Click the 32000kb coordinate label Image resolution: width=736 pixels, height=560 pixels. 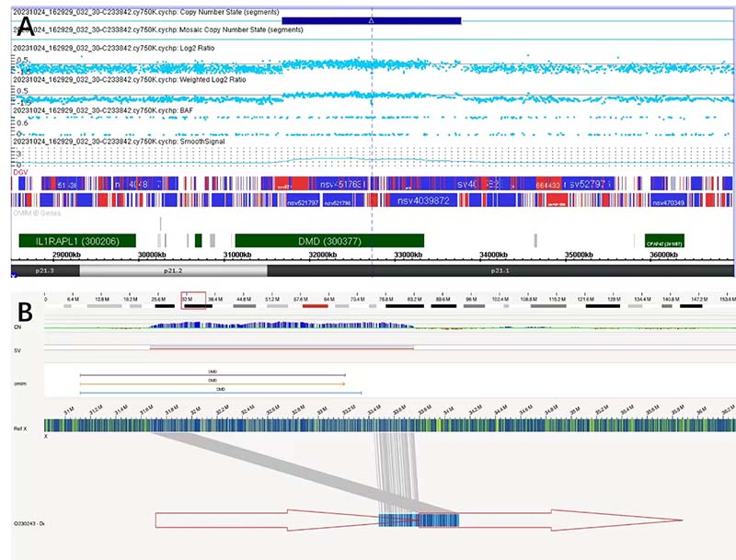323,255
